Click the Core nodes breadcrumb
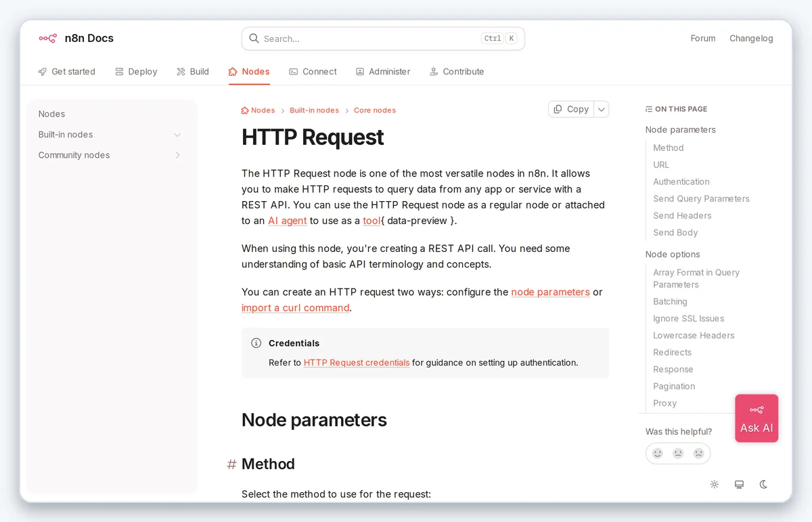Viewport: 812px width, 522px height. coord(375,110)
